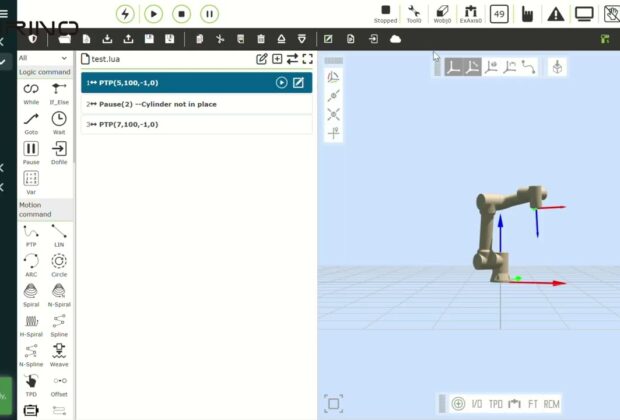Open the I/O tab in bottom bar
Viewport: 620px width, 420px height.
(x=477, y=404)
